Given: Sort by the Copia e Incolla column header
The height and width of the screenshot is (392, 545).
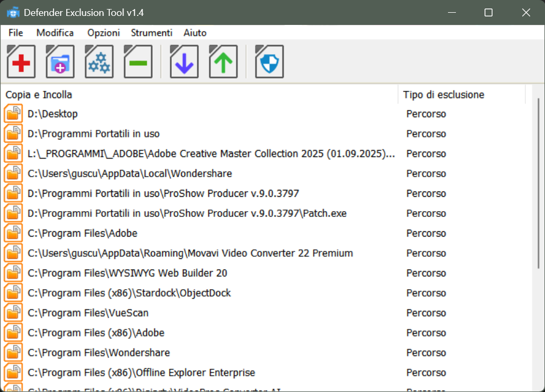Looking at the screenshot, I should (199, 94).
